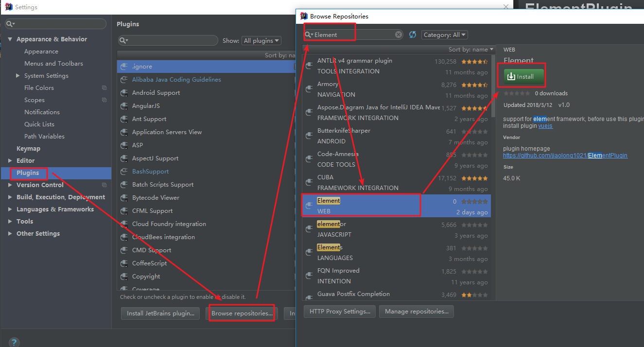The height and width of the screenshot is (347, 644).
Task: Expand the Version Control node
Action: click(x=10, y=185)
